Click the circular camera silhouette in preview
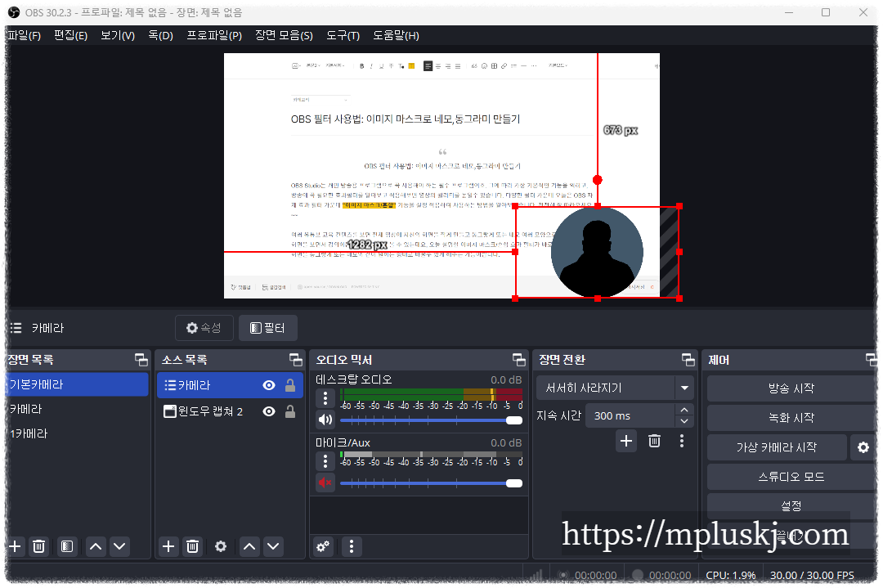 [597, 252]
